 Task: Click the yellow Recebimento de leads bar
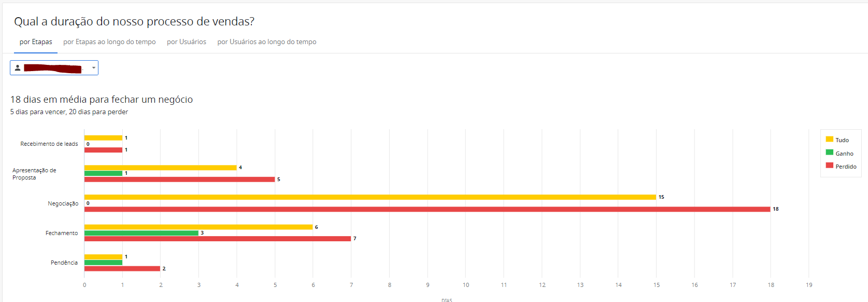click(103, 138)
